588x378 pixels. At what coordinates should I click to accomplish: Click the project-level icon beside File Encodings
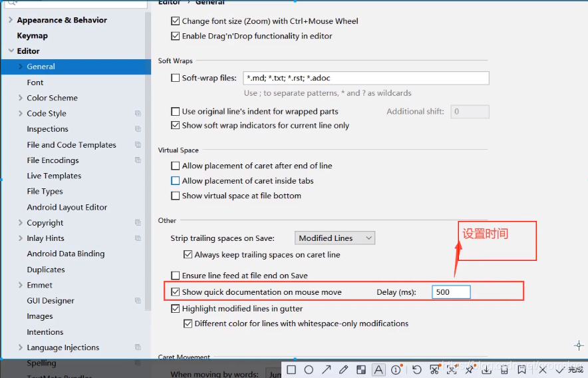coord(138,160)
